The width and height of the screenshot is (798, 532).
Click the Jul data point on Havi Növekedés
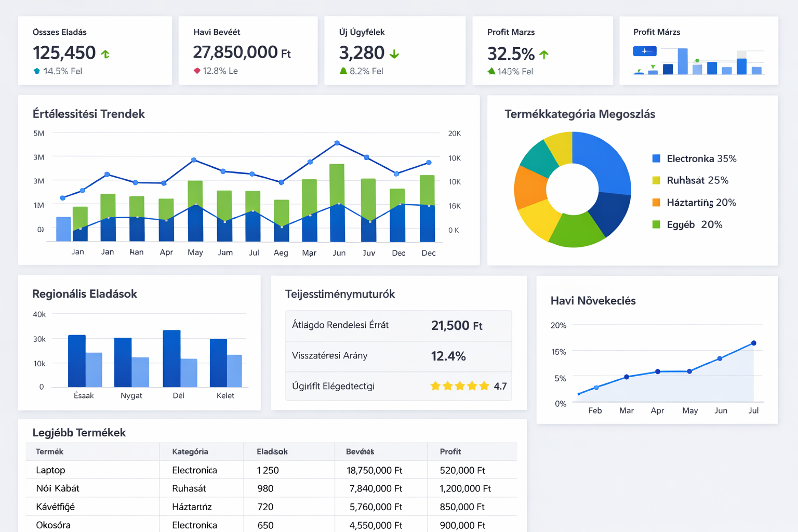point(753,342)
